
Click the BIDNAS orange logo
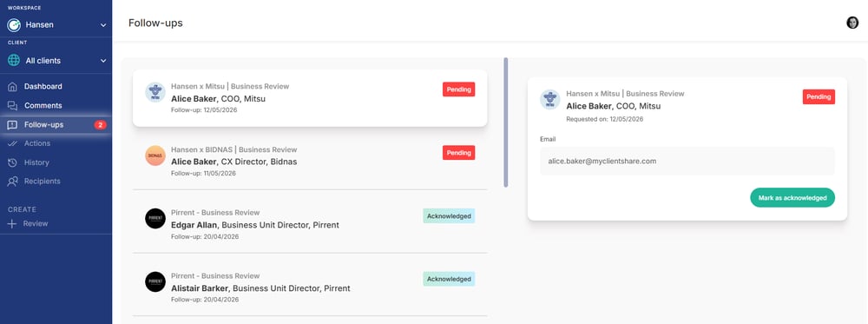tap(155, 155)
